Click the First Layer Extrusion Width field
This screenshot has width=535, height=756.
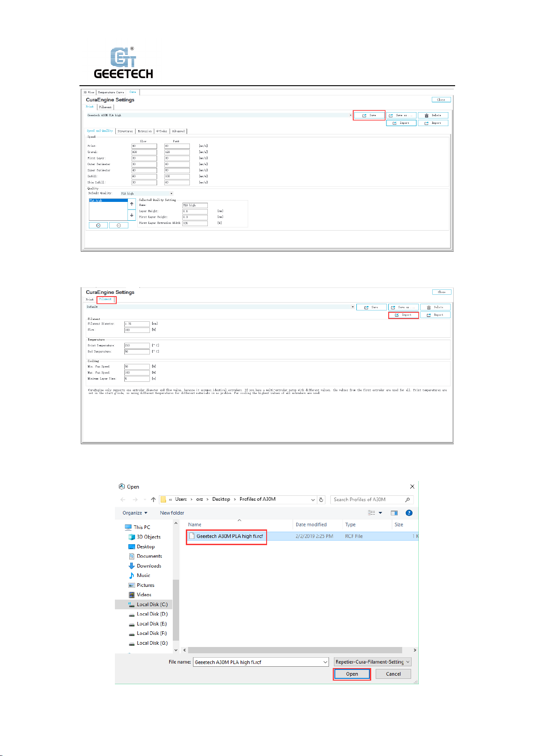click(195, 223)
